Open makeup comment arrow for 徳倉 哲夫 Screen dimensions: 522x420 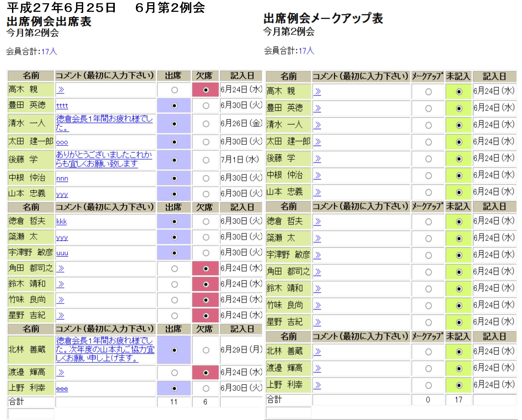(317, 222)
